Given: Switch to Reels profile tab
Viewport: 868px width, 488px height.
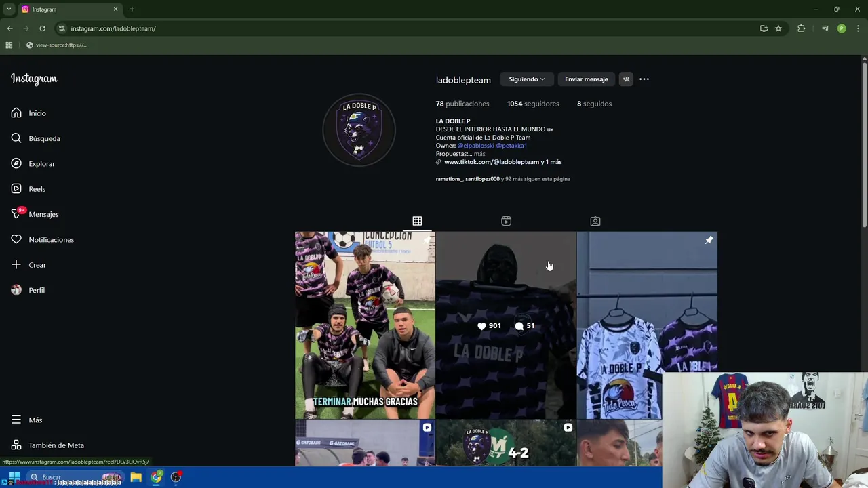Looking at the screenshot, I should click(x=506, y=221).
